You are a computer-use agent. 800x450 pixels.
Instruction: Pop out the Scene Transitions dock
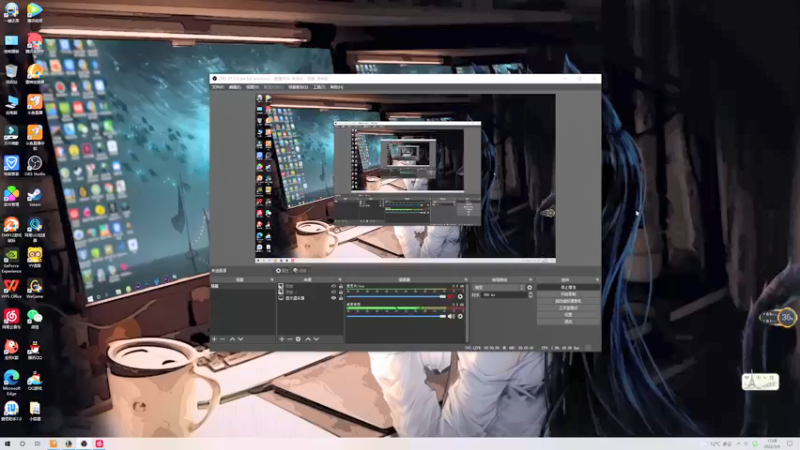coord(531,280)
